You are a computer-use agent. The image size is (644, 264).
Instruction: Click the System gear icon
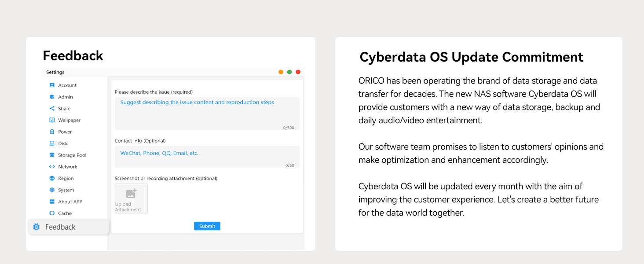coord(51,190)
